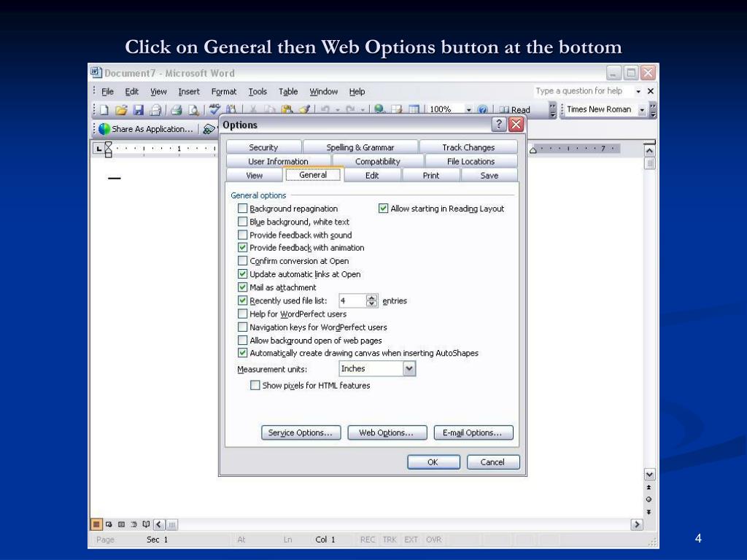Uncheck Provide feedback with animation
This screenshot has height=560, width=747.
[242, 248]
